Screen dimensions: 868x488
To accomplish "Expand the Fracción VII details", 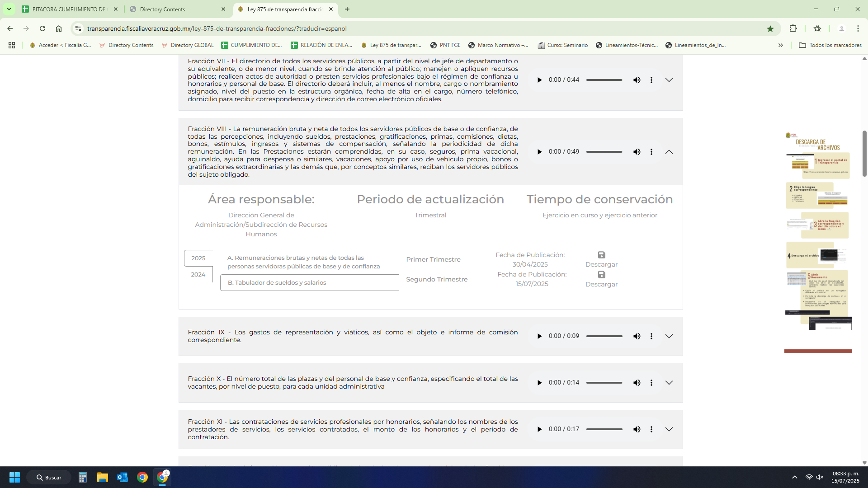I will (x=669, y=80).
